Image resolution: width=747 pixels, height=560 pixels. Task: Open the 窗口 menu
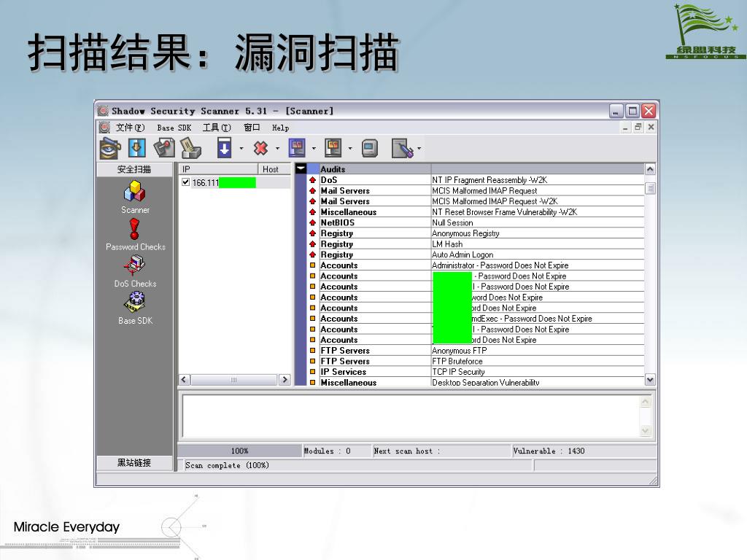(x=252, y=128)
